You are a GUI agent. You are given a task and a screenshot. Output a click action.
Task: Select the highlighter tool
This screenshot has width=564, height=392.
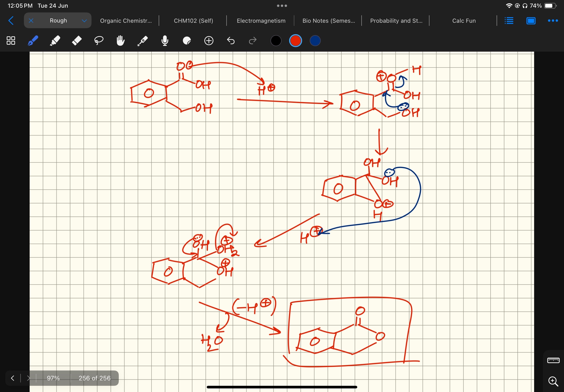click(55, 41)
